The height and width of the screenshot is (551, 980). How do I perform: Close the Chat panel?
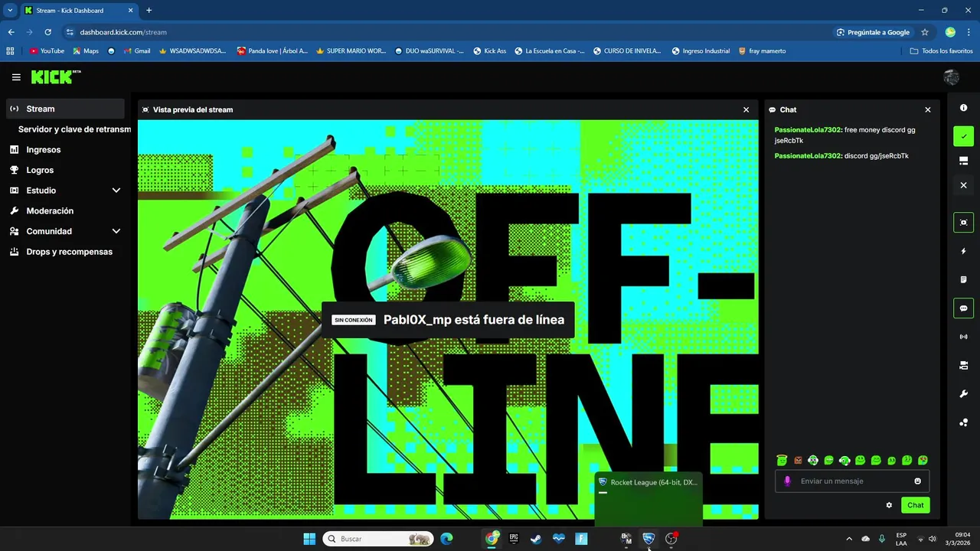pyautogui.click(x=927, y=109)
